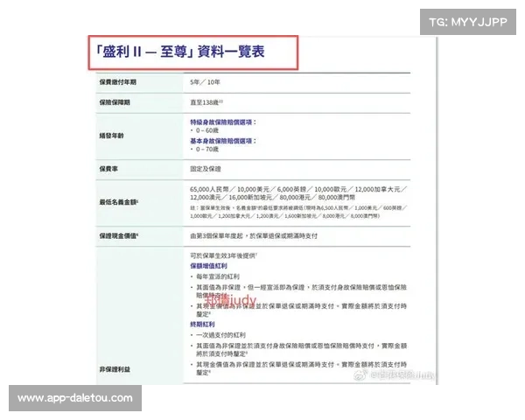Click the amount 65,000人民幣
This screenshot has width=525, height=420.
click(209, 189)
